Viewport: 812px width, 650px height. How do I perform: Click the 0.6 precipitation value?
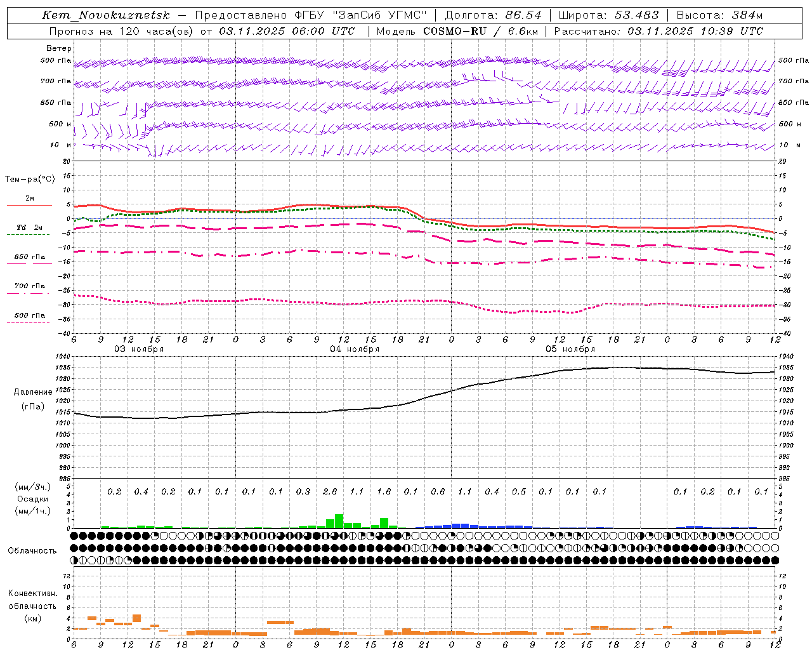pos(438,491)
